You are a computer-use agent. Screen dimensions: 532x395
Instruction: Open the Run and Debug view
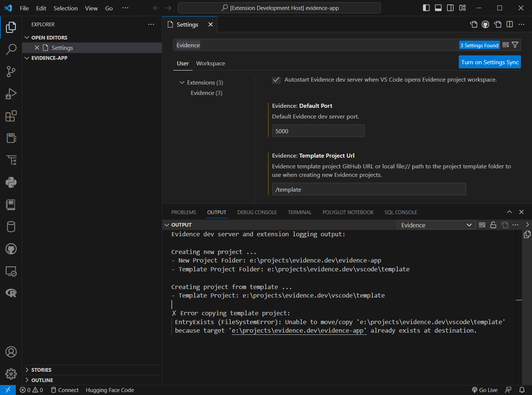(11, 94)
